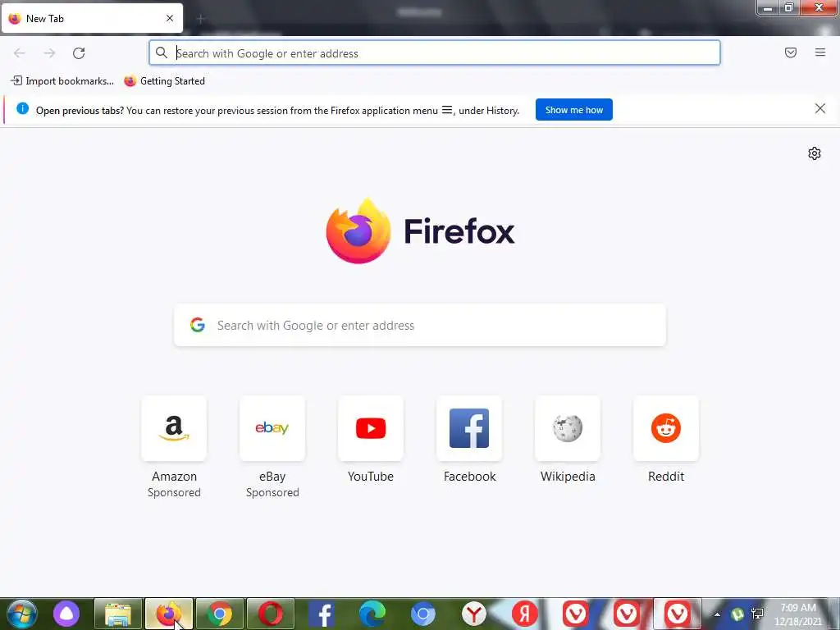The width and height of the screenshot is (840, 630).
Task: Open Wikipedia shortcut tile
Action: 568,428
